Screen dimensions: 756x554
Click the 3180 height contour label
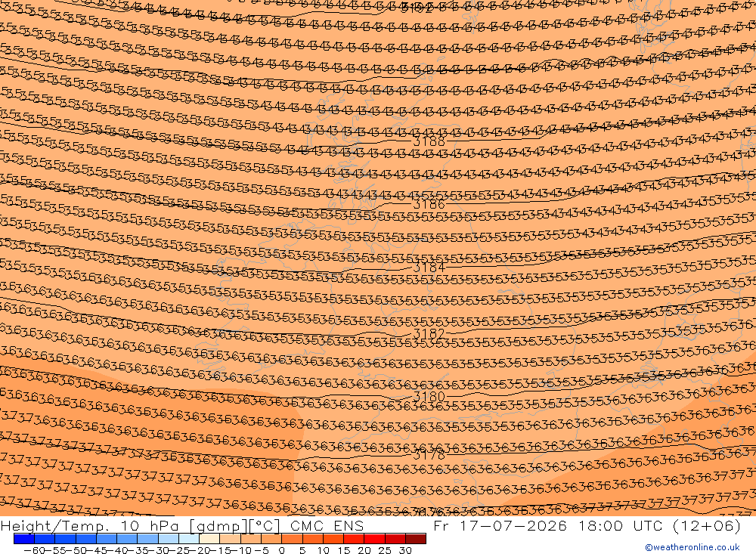coord(429,396)
